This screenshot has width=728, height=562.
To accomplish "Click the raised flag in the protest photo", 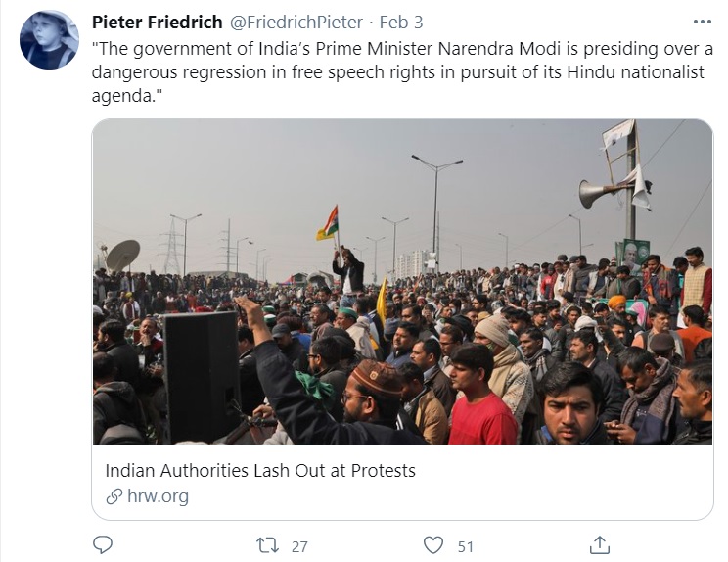I will [328, 223].
